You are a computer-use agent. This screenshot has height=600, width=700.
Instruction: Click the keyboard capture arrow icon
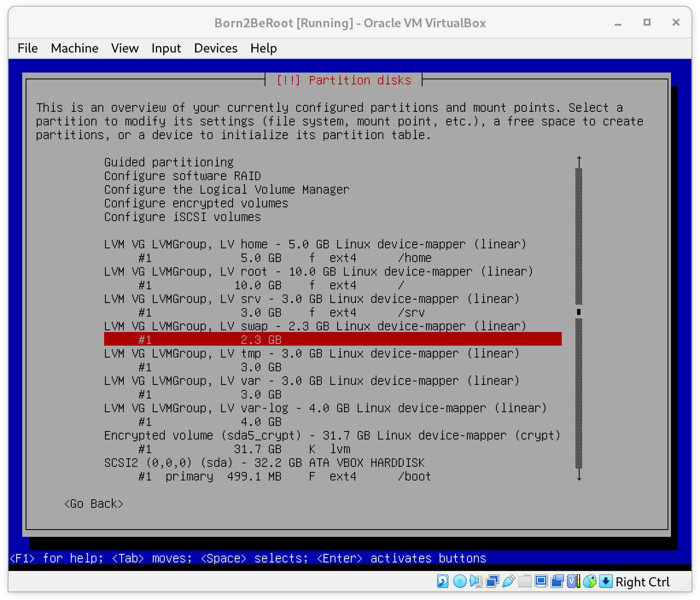click(x=606, y=582)
